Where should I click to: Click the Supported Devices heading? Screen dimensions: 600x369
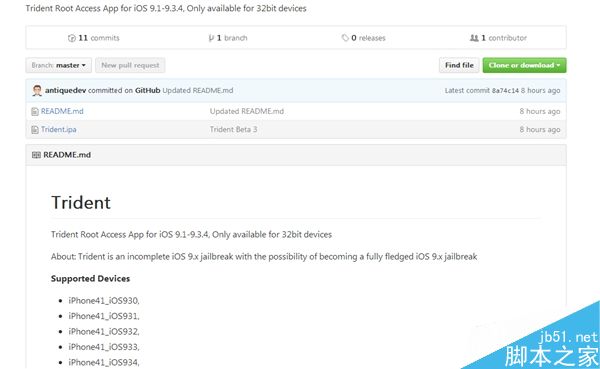pos(90,278)
